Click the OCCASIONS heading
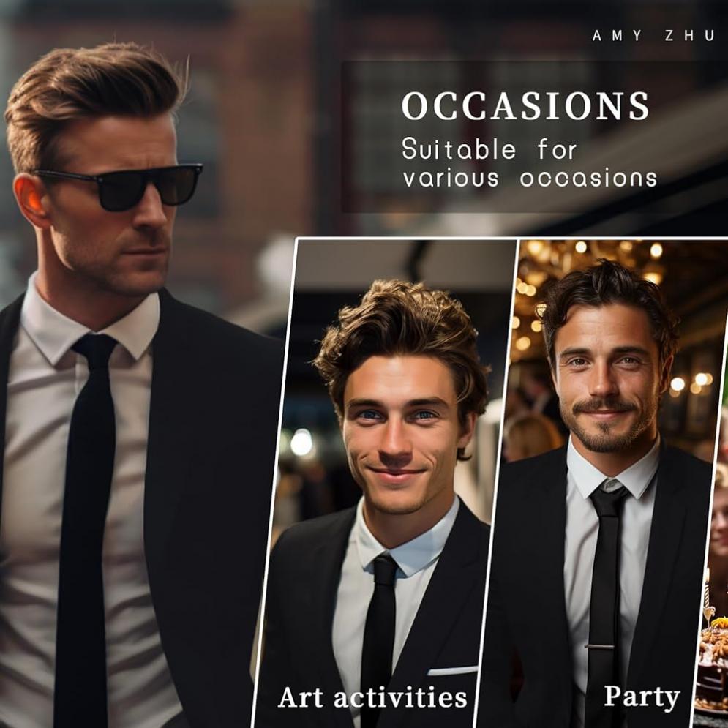The height and width of the screenshot is (728, 728). tap(525, 106)
